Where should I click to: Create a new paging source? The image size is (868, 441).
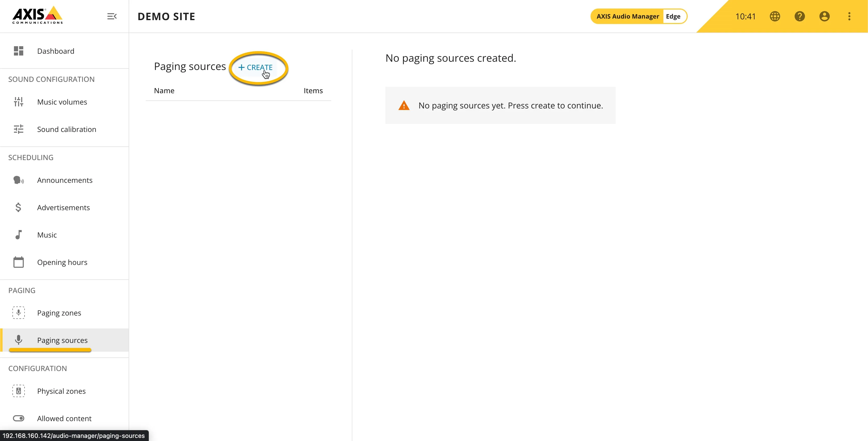tap(255, 67)
